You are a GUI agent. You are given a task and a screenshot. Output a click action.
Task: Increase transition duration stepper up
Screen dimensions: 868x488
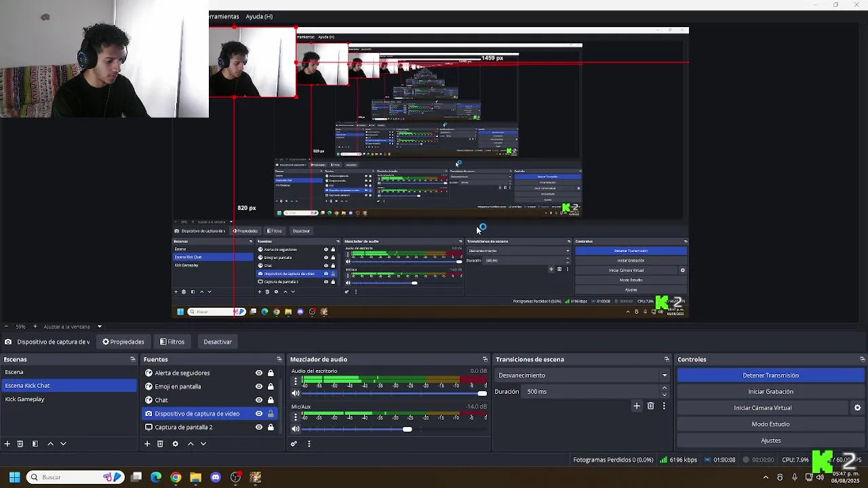(x=665, y=388)
